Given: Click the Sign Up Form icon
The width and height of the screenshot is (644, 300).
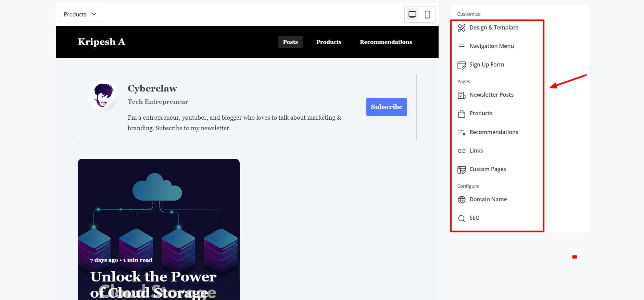Looking at the screenshot, I should pos(462,65).
